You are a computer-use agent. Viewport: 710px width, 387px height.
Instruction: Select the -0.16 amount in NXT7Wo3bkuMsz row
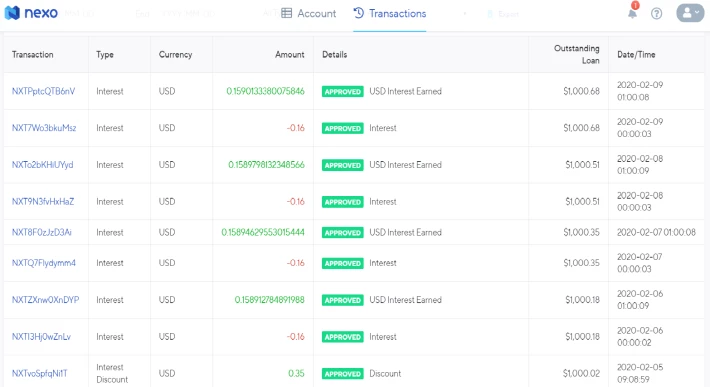(x=296, y=128)
